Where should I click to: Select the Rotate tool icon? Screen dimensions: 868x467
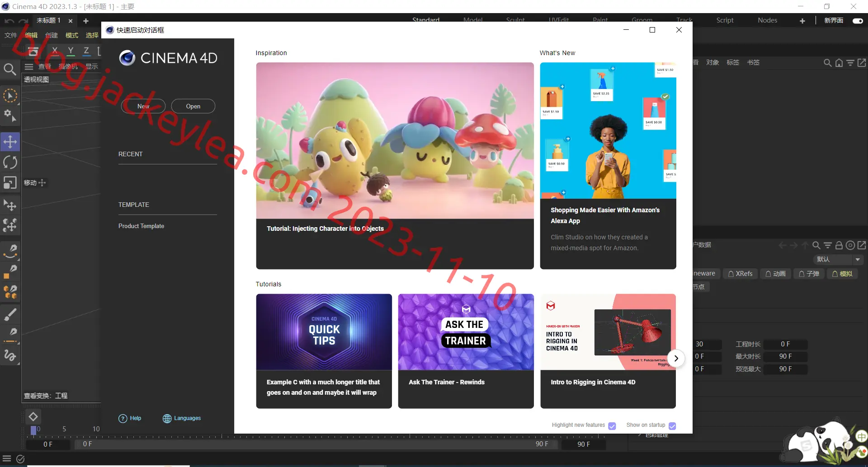[x=10, y=162]
